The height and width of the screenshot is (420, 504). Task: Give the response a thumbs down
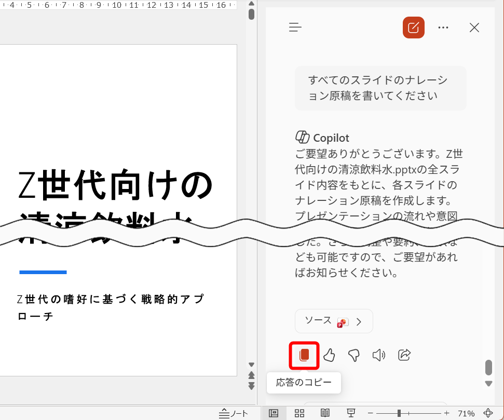pyautogui.click(x=354, y=355)
